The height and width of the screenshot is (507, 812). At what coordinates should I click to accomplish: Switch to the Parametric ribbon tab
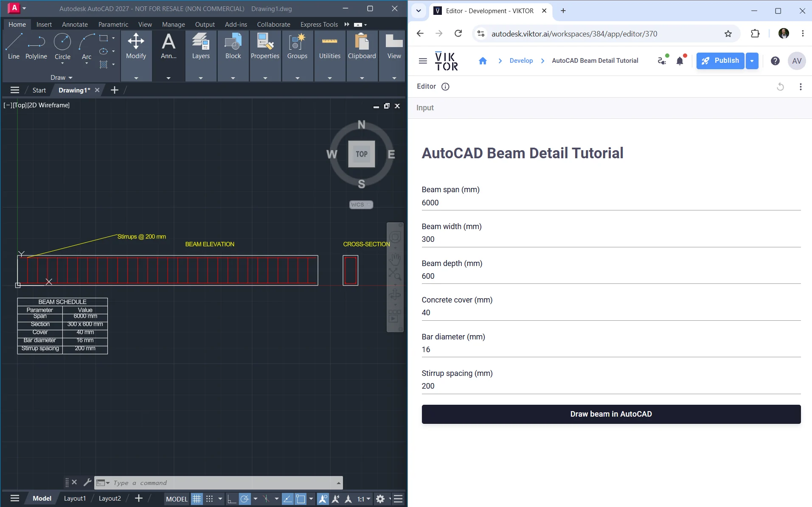[113, 24]
